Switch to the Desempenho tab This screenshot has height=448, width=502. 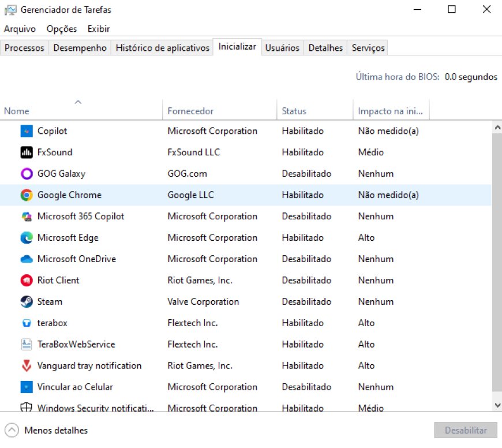point(80,48)
